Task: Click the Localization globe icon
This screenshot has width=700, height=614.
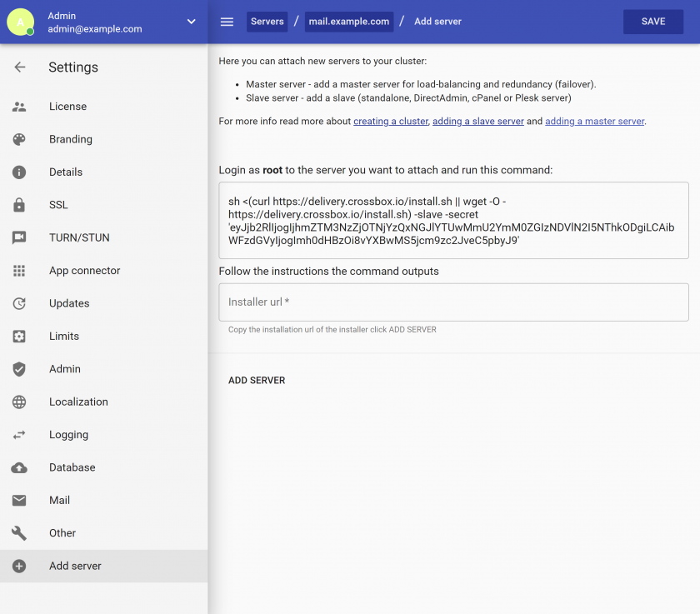Action: point(19,402)
